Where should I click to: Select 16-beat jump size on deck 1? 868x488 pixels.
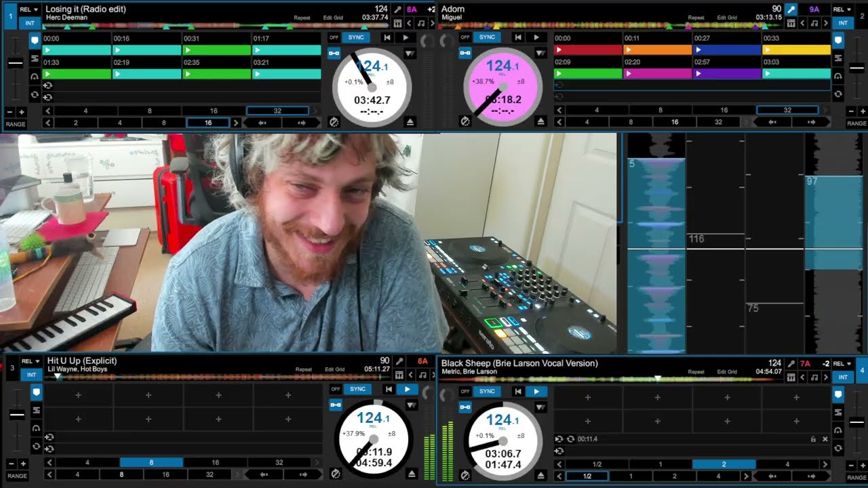tap(208, 123)
